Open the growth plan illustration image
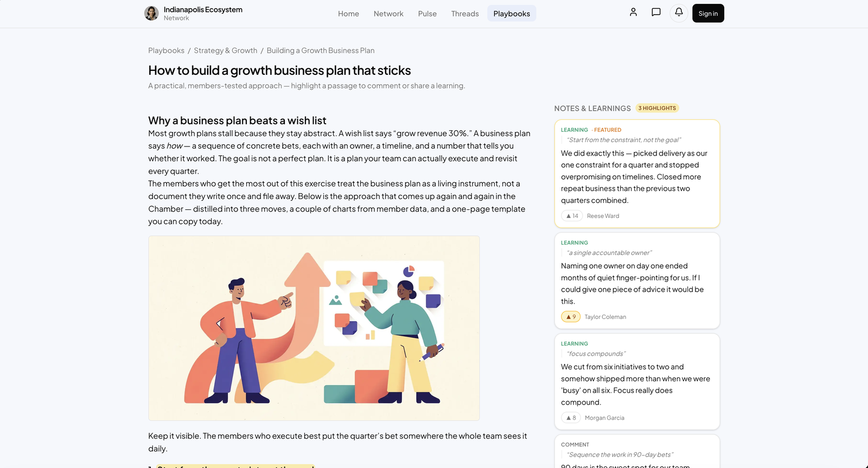 pos(314,328)
